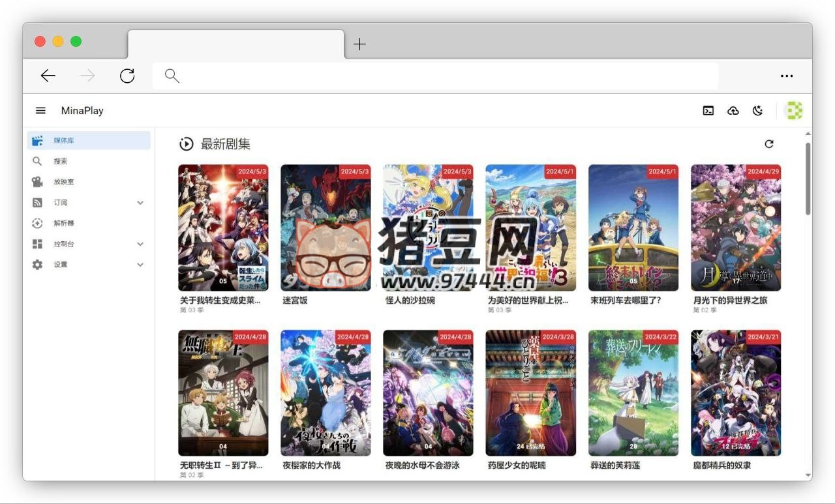
Task: Reload the page using browser refresh button
Action: 127,76
